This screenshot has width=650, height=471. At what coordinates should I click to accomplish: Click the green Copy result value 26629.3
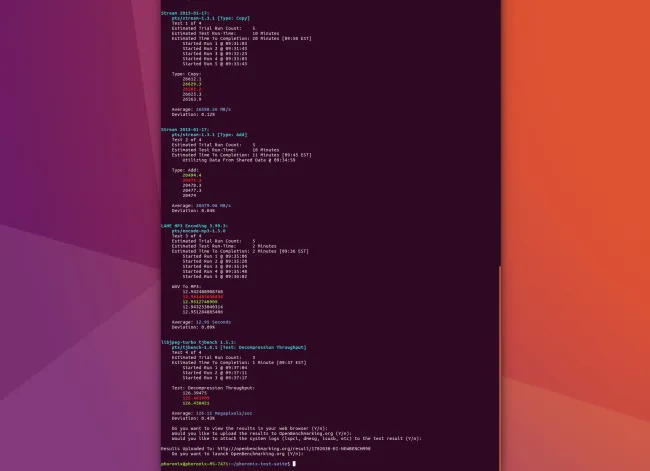click(x=192, y=84)
